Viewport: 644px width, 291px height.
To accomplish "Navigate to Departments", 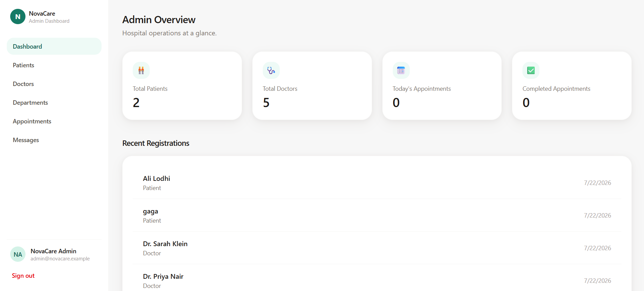I will pos(54,102).
